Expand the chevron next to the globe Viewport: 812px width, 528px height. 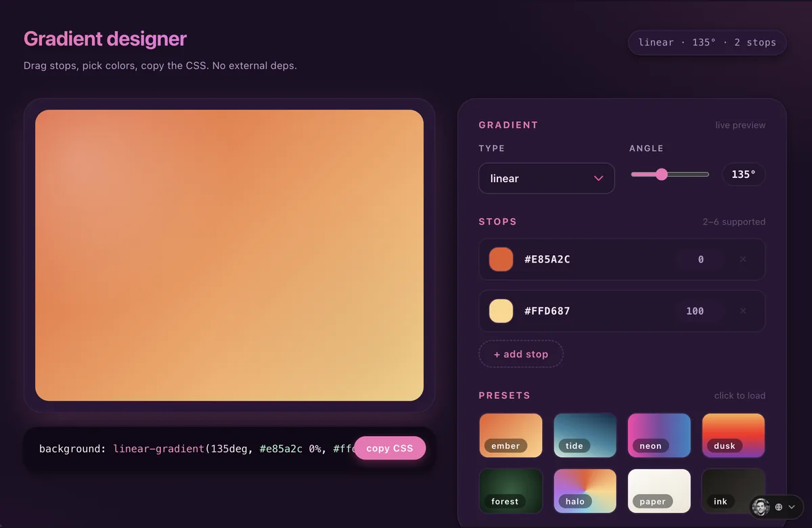point(792,506)
